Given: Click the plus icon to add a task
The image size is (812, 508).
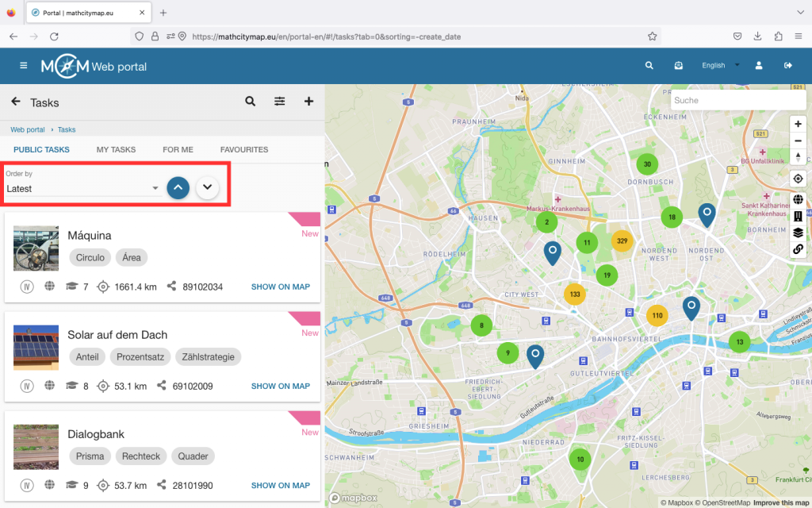Looking at the screenshot, I should (x=309, y=102).
